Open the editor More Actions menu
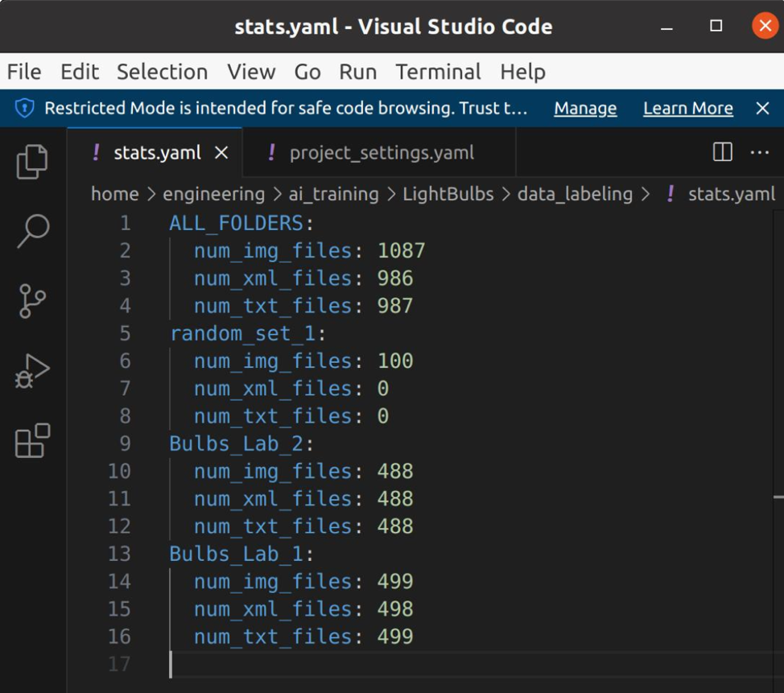 coord(760,152)
